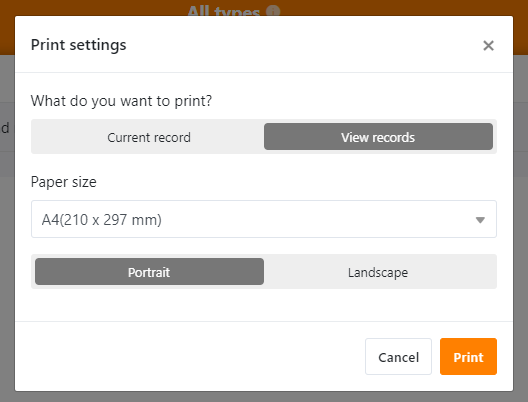The image size is (528, 402).
Task: Click the cut-off 'd' text at left edge
Action: click(5, 128)
